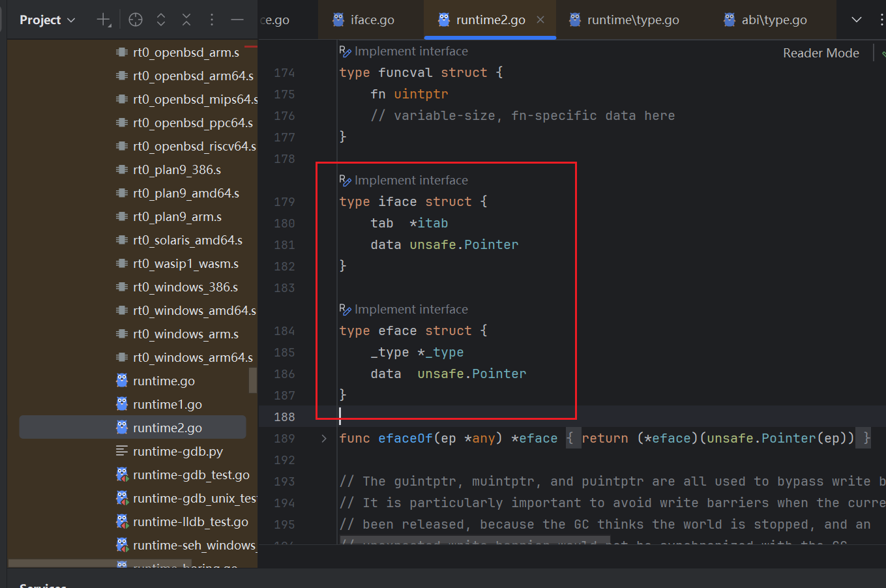Click the gutter icon above eface struct

(345, 310)
